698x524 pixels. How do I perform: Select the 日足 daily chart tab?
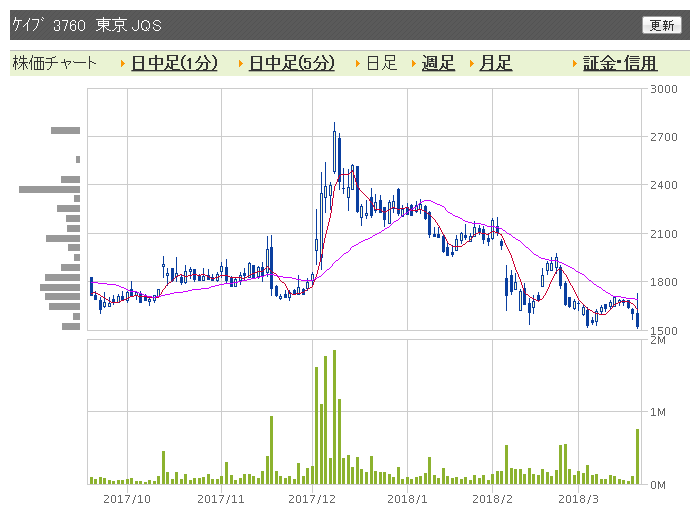point(381,63)
